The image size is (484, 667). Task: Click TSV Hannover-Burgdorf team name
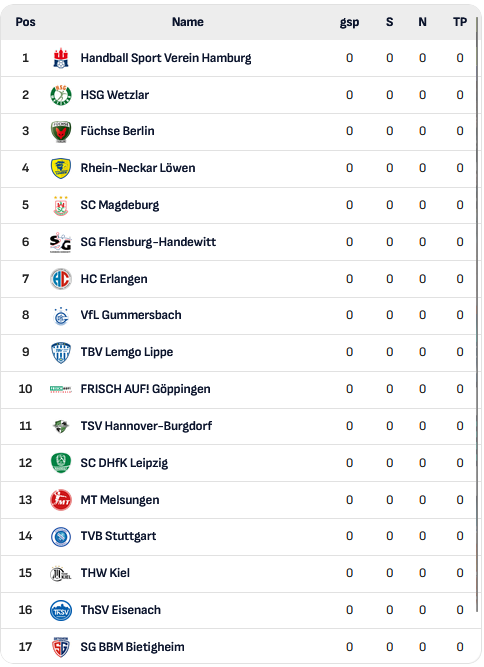[x=146, y=426]
